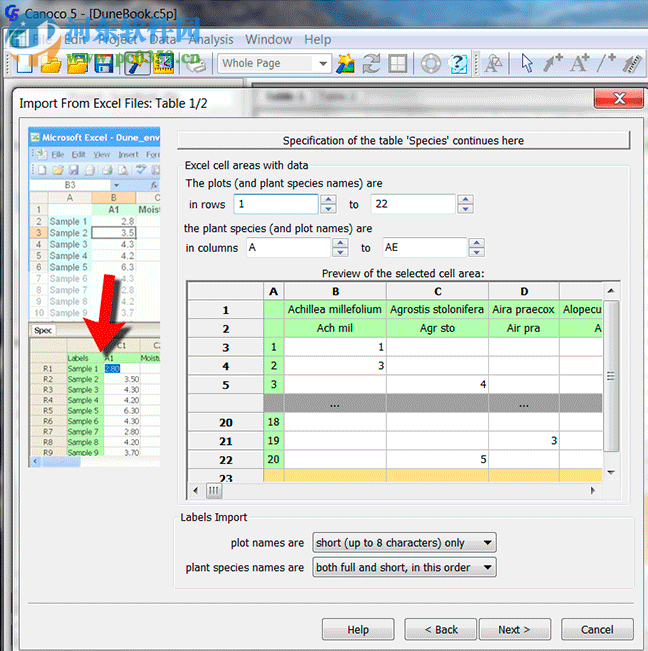Open the Project menu
648x651 pixels.
pyautogui.click(x=118, y=39)
